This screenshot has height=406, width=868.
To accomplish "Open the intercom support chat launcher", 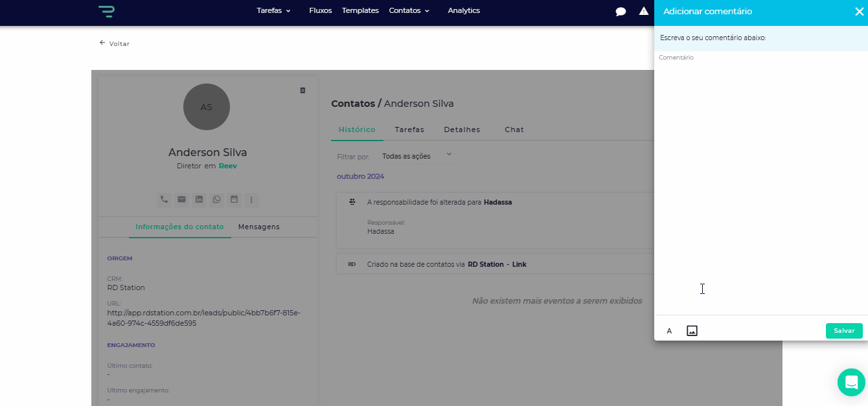I will [851, 382].
